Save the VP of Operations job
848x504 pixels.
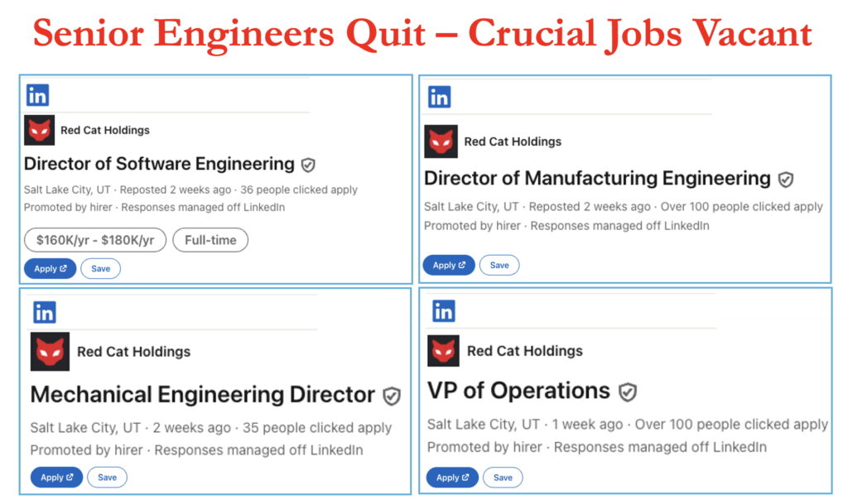coord(503,478)
